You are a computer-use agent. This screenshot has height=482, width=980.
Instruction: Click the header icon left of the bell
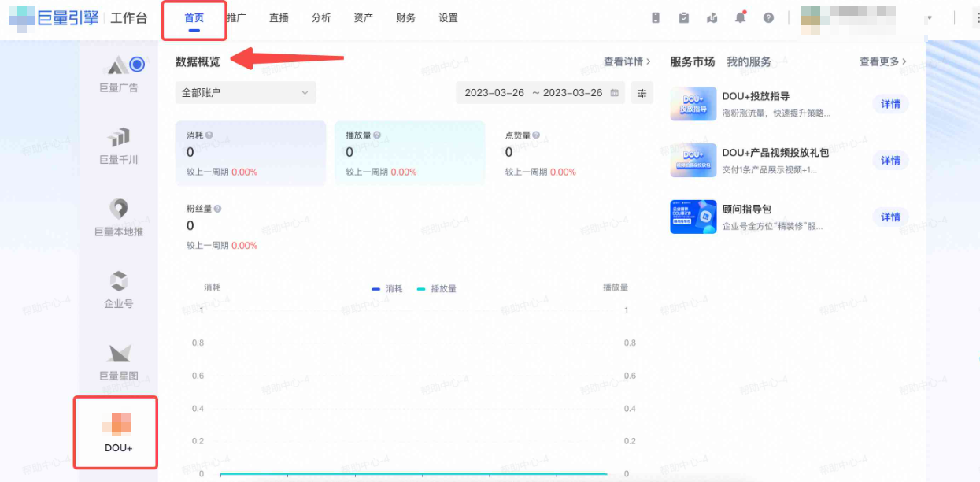pyautogui.click(x=712, y=17)
